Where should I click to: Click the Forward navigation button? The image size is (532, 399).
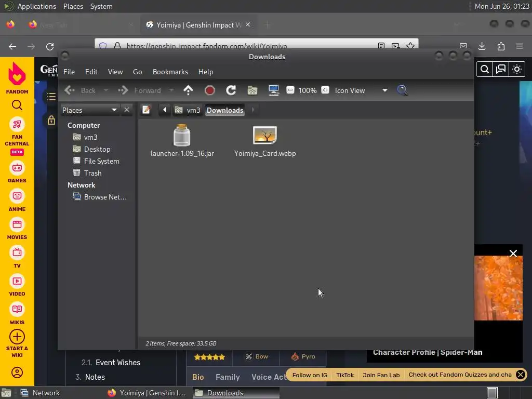tap(139, 90)
